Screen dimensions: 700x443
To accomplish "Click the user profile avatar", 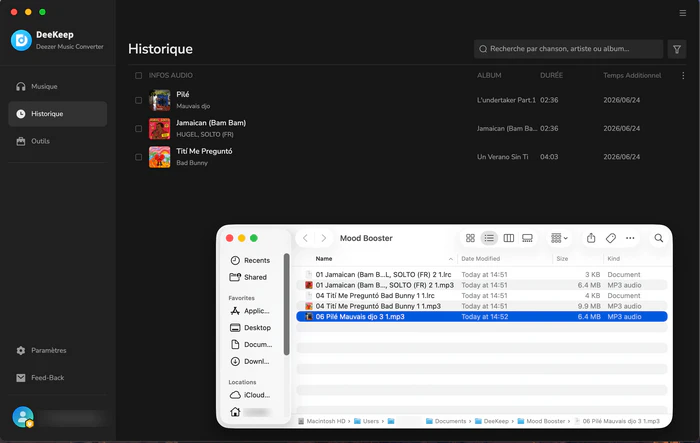I will tap(23, 417).
